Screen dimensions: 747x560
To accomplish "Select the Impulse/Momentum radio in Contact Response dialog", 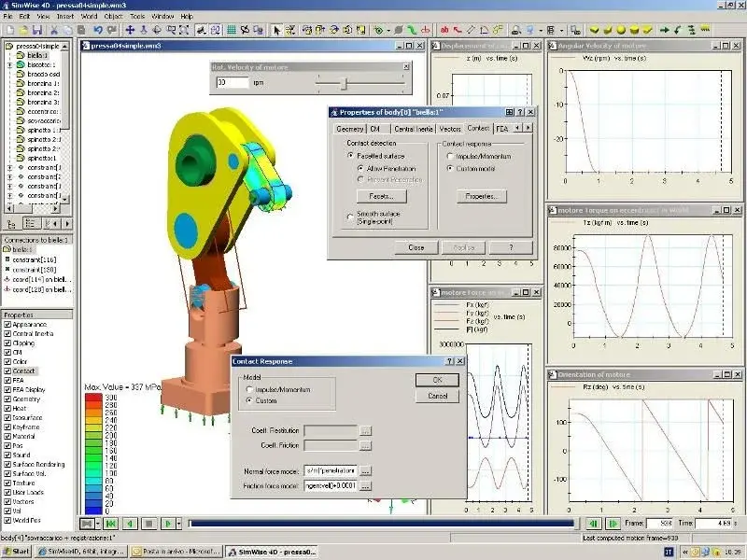I will coord(249,389).
